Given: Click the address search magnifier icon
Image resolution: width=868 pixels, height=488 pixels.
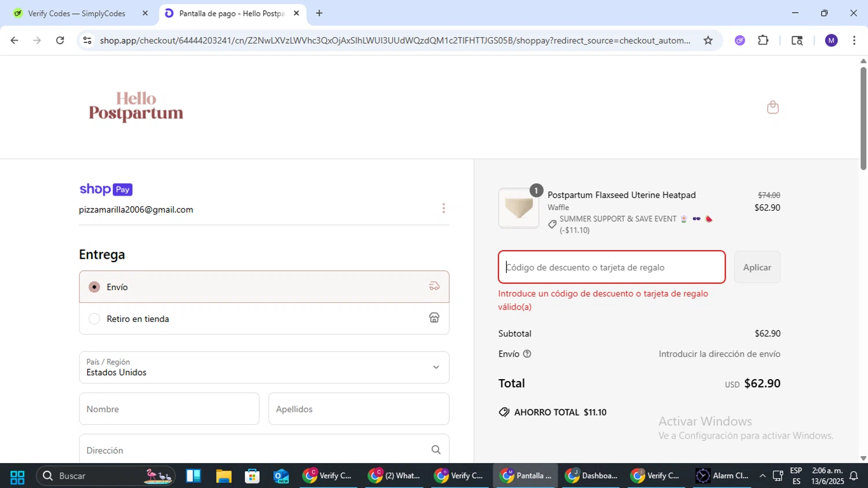Looking at the screenshot, I should coord(436,450).
